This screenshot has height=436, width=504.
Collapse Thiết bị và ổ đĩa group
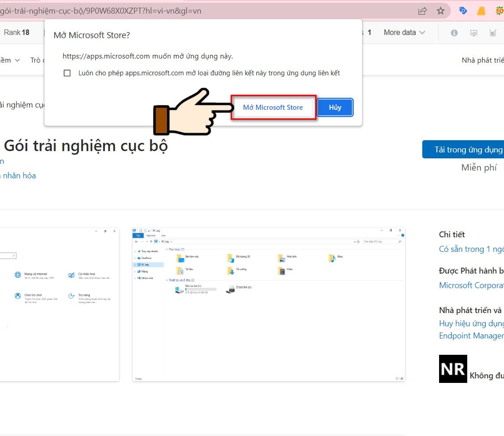pyautogui.click(x=167, y=280)
